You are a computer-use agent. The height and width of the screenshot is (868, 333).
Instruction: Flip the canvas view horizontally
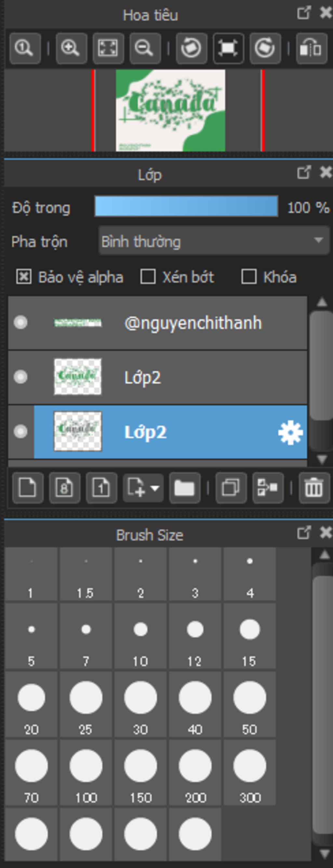pos(311,48)
